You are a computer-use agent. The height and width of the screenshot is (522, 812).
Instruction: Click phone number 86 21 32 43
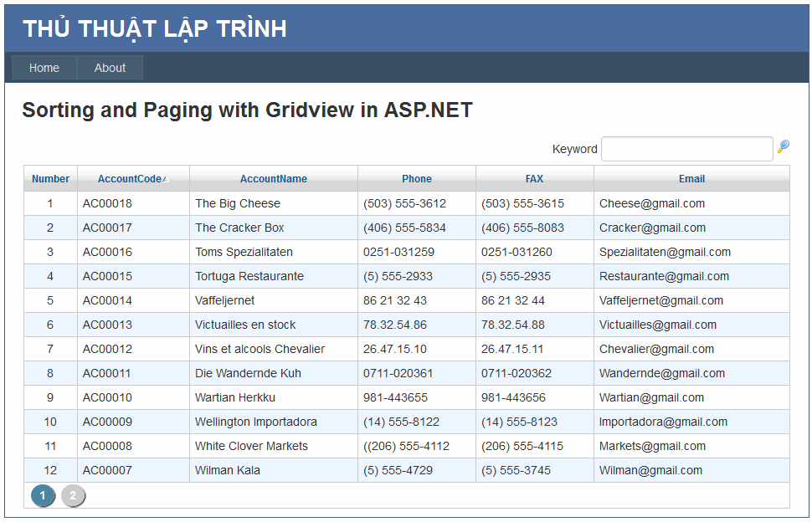(394, 300)
